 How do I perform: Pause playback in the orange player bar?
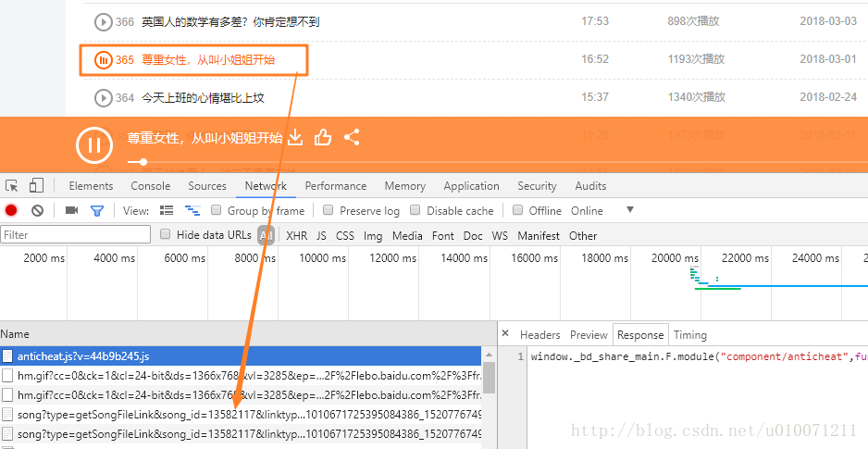94,145
